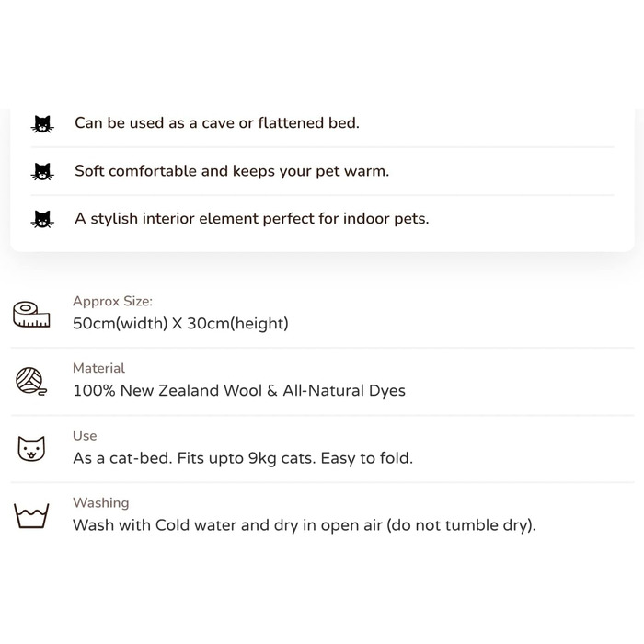The height and width of the screenshot is (644, 644).
Task: Click 'Soft comfortable and keeps your pet warm'
Action: pos(232,171)
